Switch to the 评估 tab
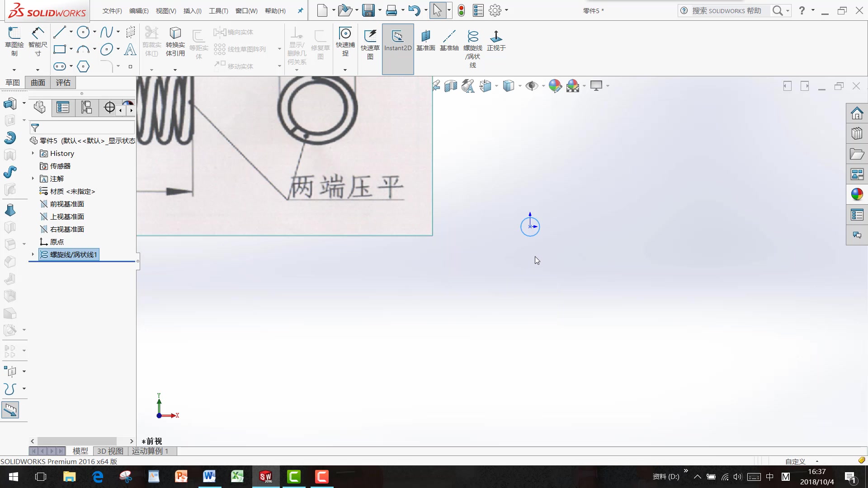868x488 pixels. pyautogui.click(x=63, y=82)
